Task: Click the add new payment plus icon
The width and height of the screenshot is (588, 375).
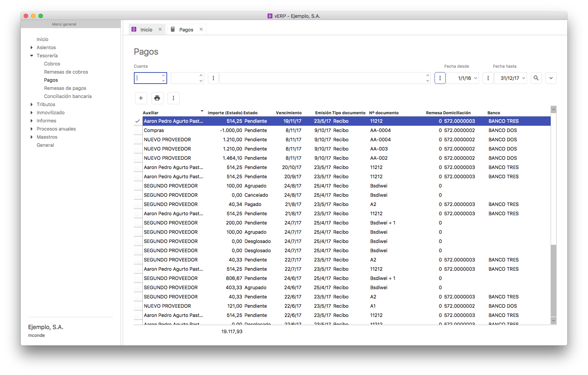Action: click(141, 98)
